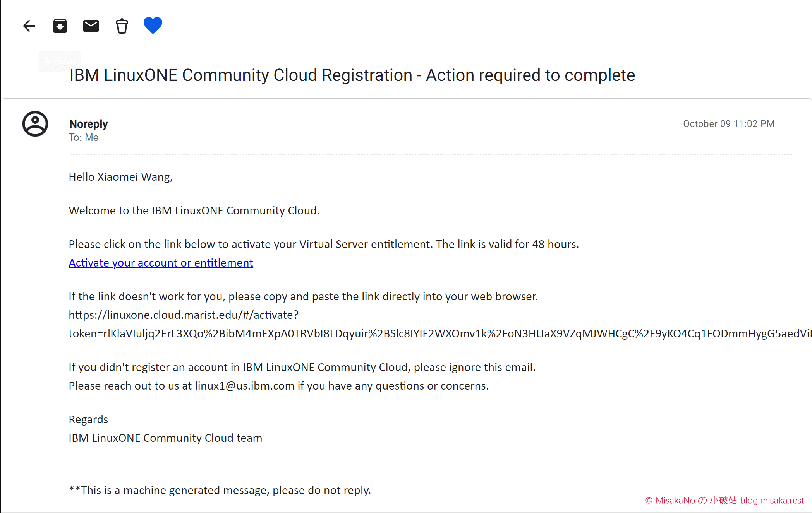Open the Noreply sender name
This screenshot has width=812, height=513.
point(88,124)
